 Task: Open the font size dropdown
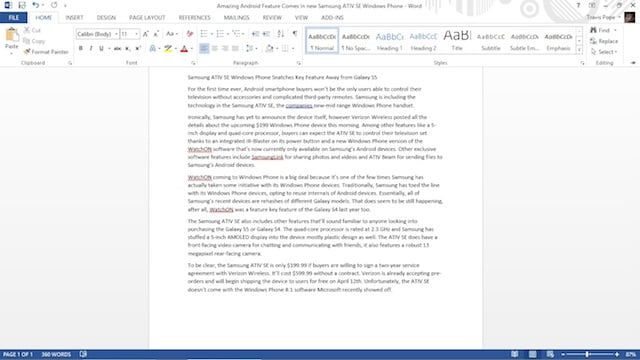[136, 34]
